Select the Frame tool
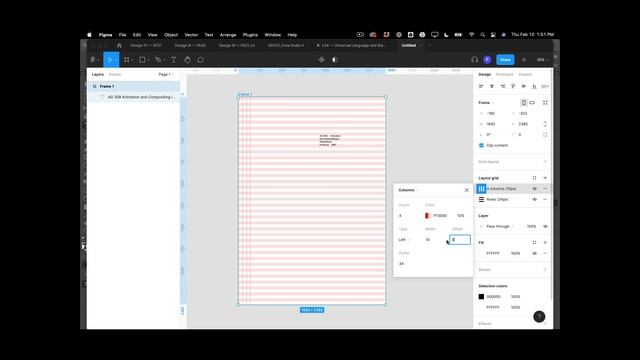The width and height of the screenshot is (640, 360). [x=127, y=60]
